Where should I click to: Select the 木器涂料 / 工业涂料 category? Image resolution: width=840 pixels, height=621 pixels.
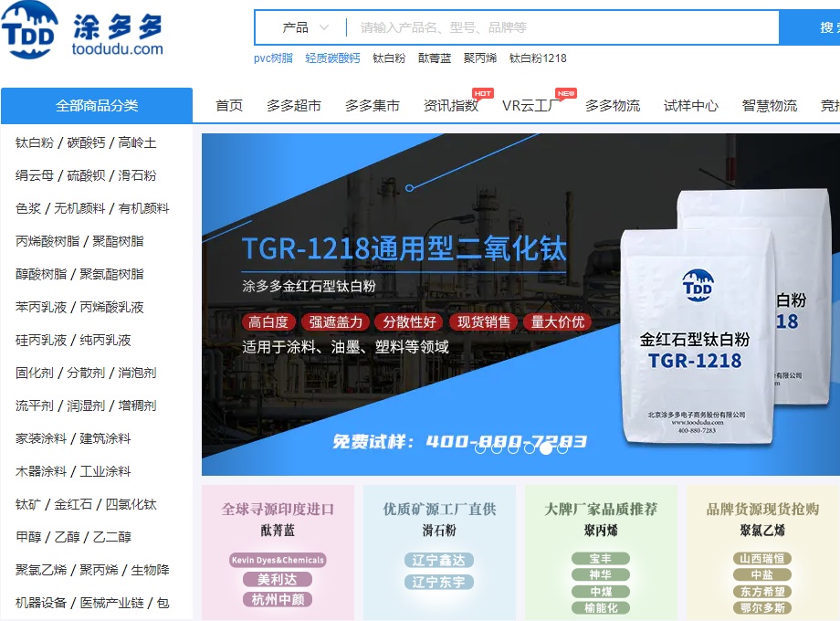point(73,471)
